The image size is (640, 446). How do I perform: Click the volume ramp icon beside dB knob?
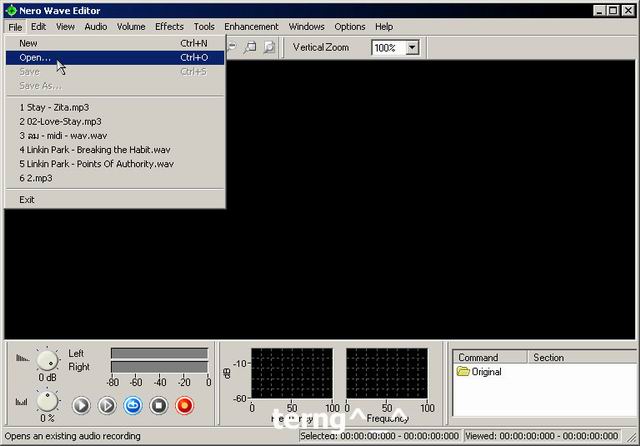tap(22, 358)
